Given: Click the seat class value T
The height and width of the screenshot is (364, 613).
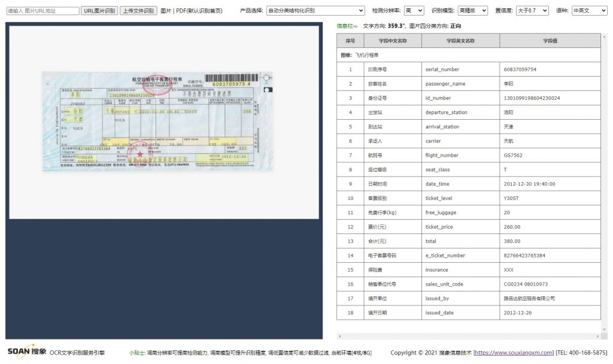Looking at the screenshot, I should click(505, 169).
